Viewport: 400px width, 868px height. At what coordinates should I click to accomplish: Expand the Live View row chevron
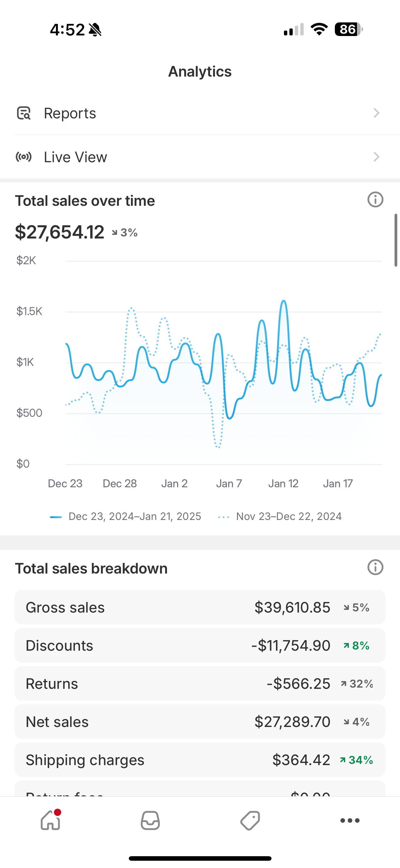[376, 157]
